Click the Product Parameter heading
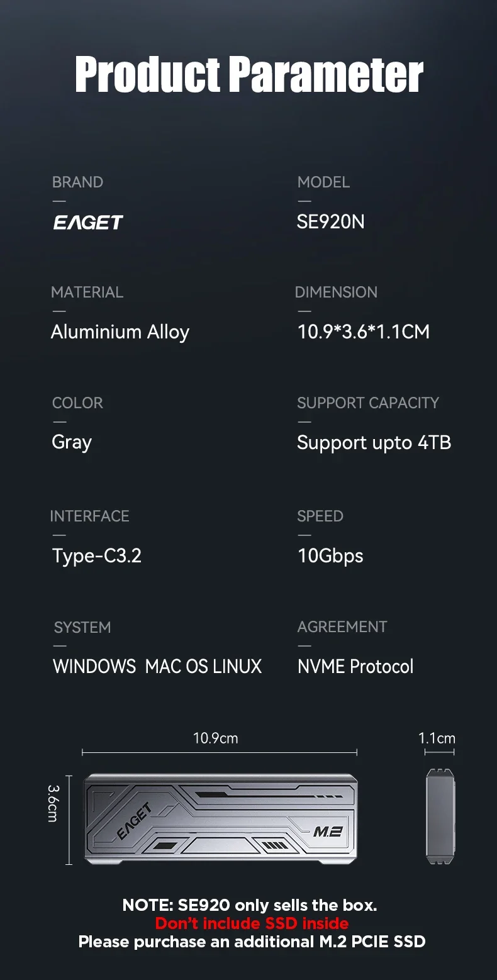This screenshot has width=497, height=980. pyautogui.click(x=249, y=75)
